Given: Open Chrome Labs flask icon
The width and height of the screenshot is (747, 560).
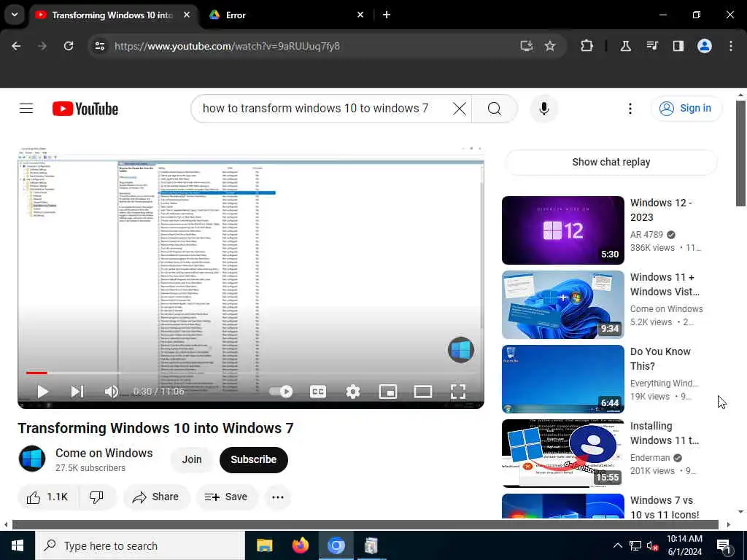Looking at the screenshot, I should click(625, 46).
